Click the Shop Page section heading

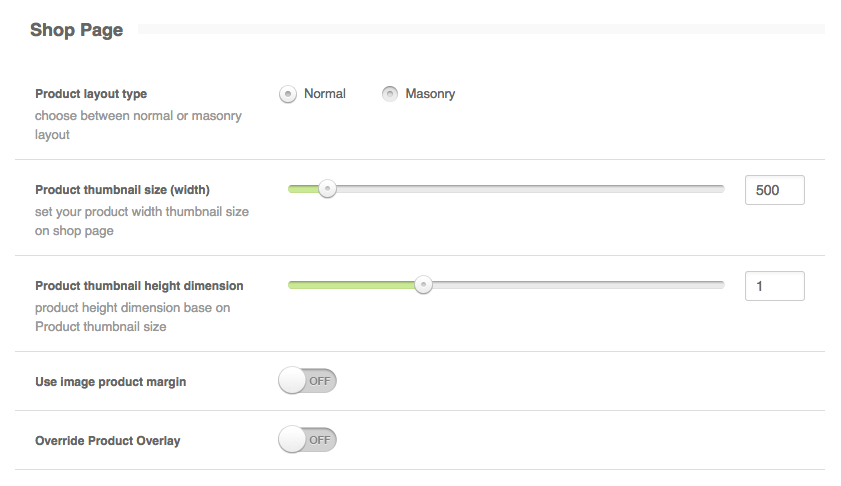click(x=77, y=30)
